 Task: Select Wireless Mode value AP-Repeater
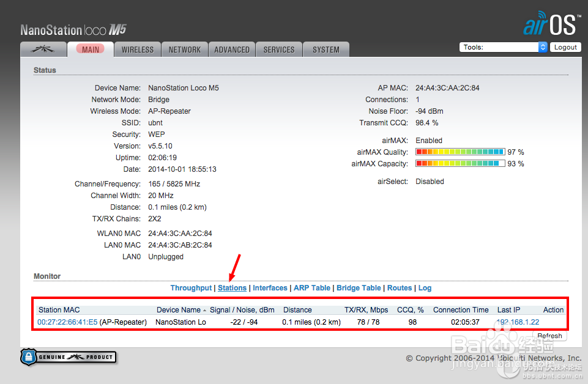pos(169,111)
